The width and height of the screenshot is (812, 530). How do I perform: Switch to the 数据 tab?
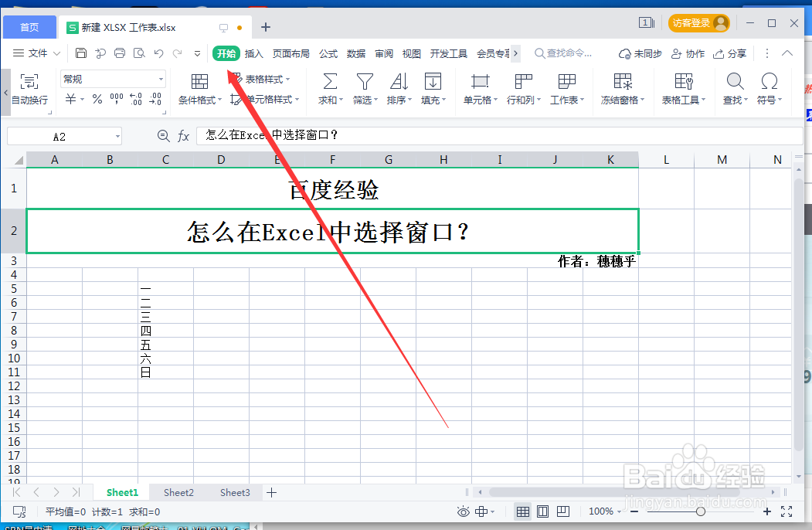pos(355,53)
